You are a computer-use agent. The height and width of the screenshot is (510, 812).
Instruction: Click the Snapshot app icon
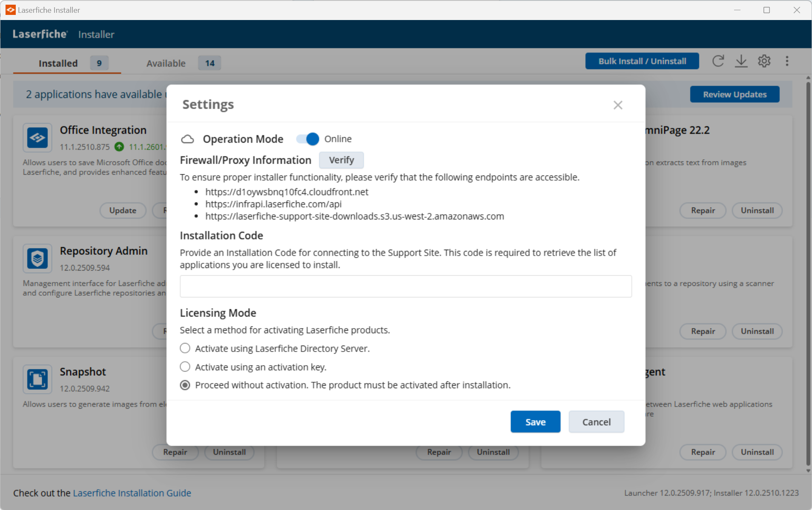point(37,379)
